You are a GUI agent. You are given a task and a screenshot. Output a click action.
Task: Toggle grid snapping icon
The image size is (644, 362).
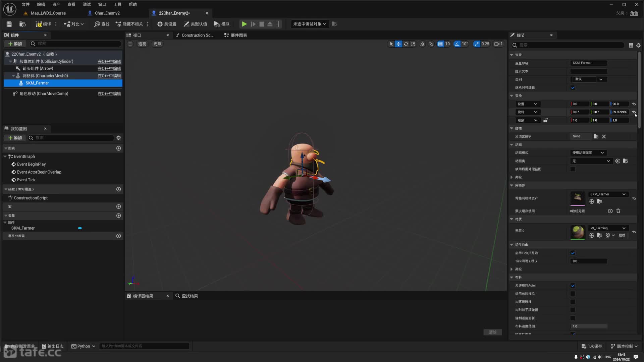click(x=440, y=44)
